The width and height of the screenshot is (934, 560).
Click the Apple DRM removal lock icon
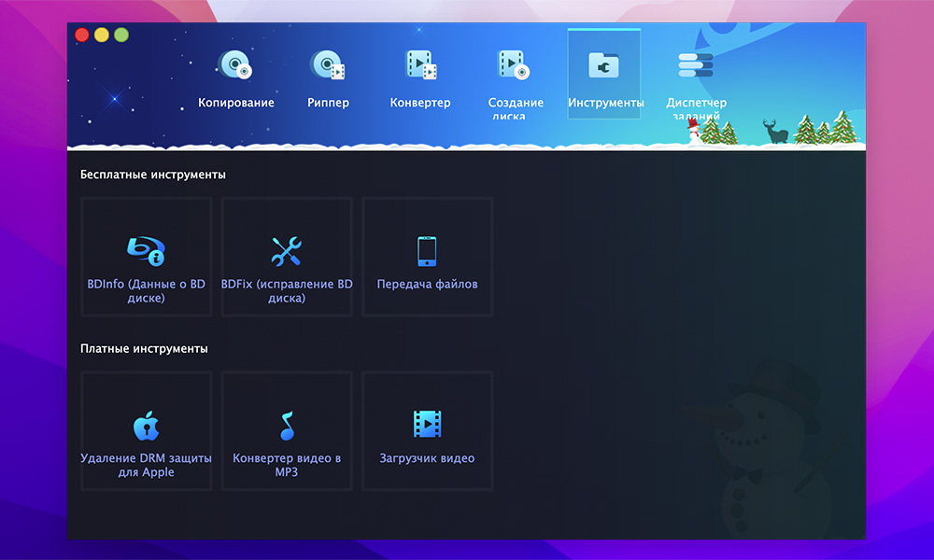[146, 426]
